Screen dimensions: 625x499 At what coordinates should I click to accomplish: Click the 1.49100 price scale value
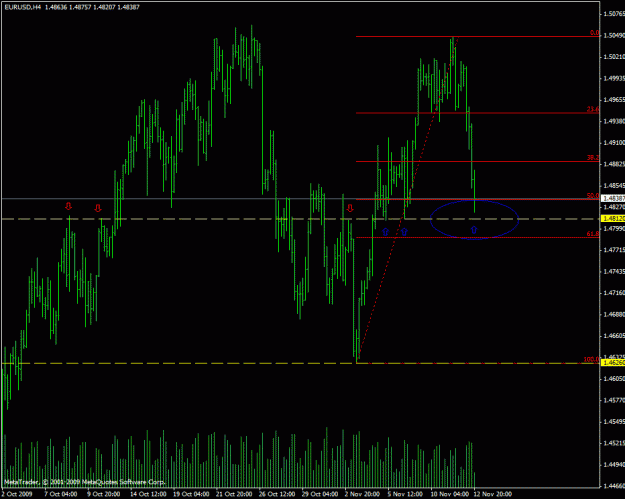614,143
